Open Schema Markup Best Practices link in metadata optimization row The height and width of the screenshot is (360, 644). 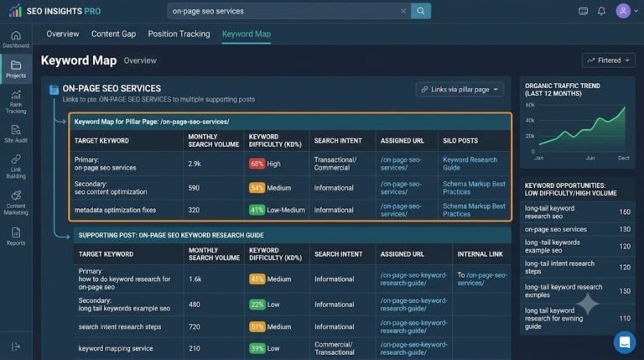coord(474,210)
